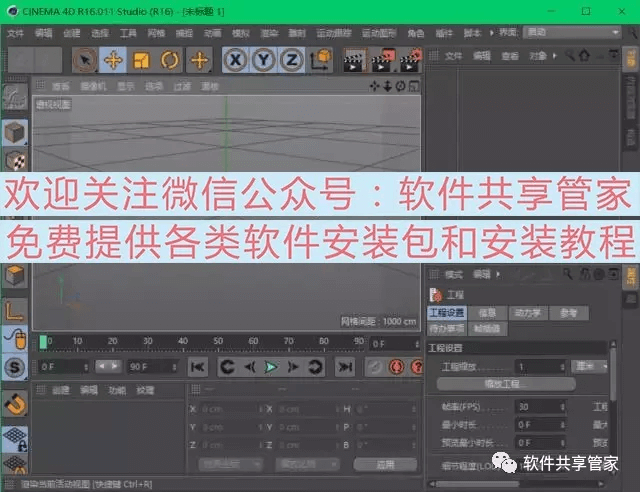The height and width of the screenshot is (492, 640).
Task: Open the 选择 menu
Action: [x=100, y=33]
